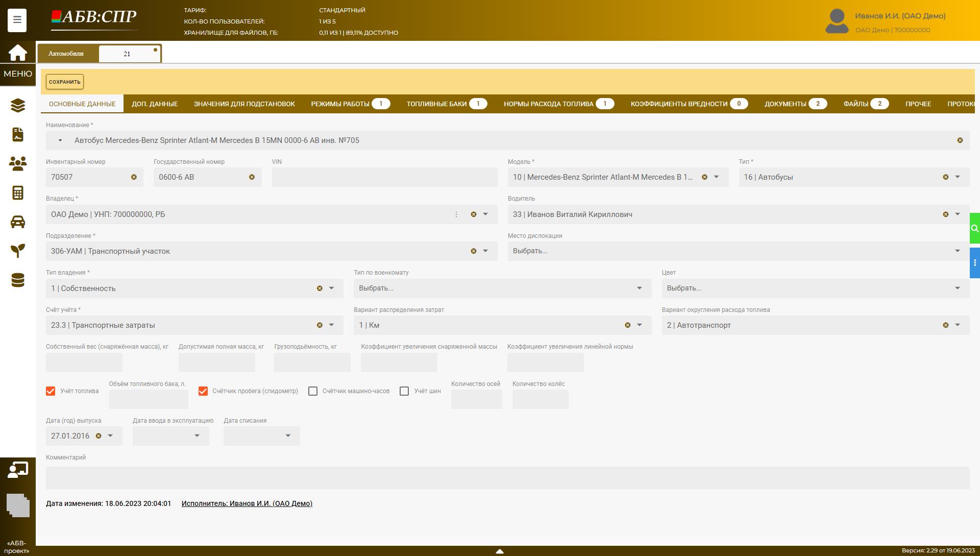Viewport: 980px width, 556px height.
Task: Uncheck the Учёт топлива checkbox
Action: [x=51, y=391]
